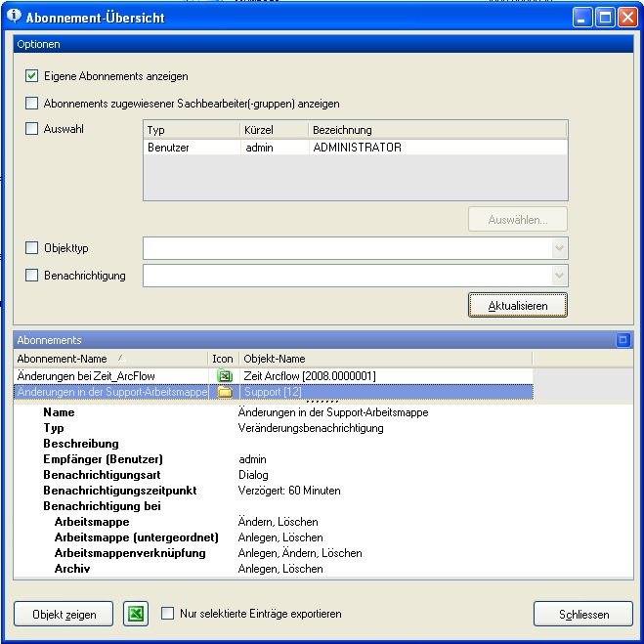Enable Abonnements zugewiesener Sachbearbeiter(-gruppen) anzeigen
This screenshot has height=644, width=644.
point(31,103)
